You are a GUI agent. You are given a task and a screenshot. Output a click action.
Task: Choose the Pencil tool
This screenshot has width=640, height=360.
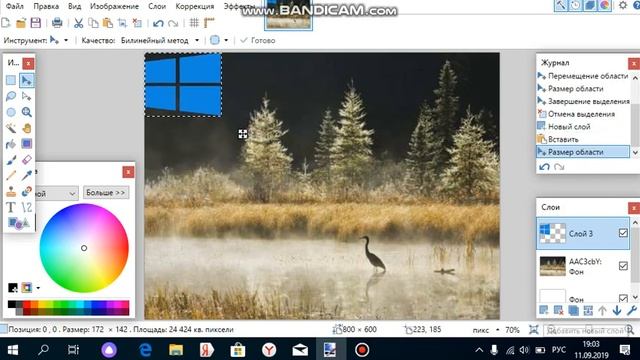click(x=11, y=176)
